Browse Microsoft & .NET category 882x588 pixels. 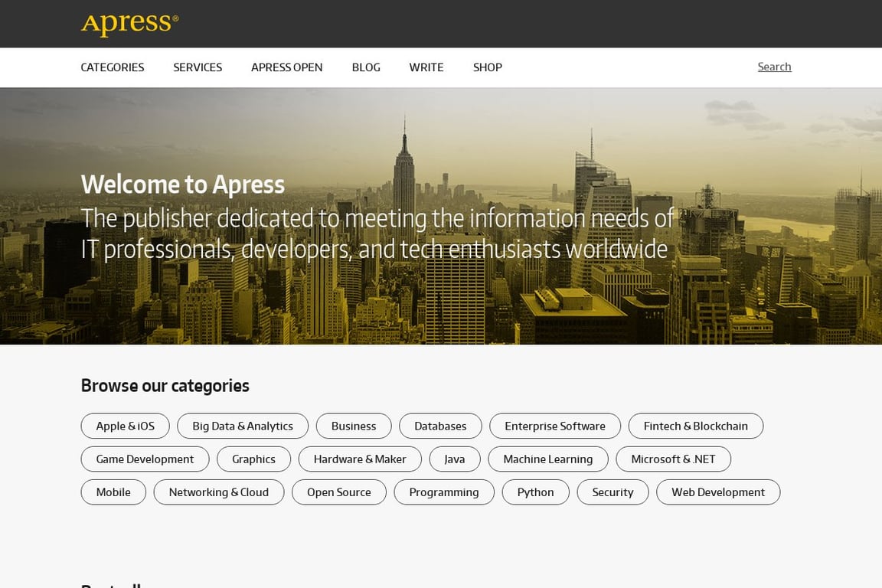(x=673, y=459)
